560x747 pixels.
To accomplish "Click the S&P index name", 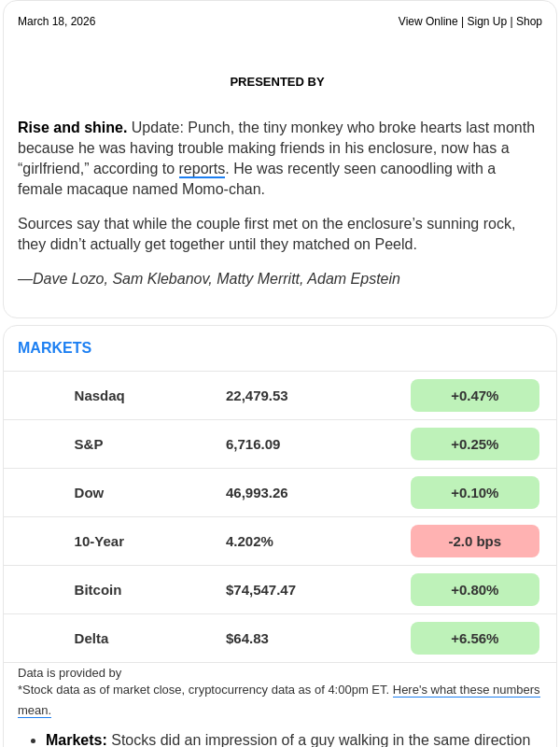I will [89, 444].
